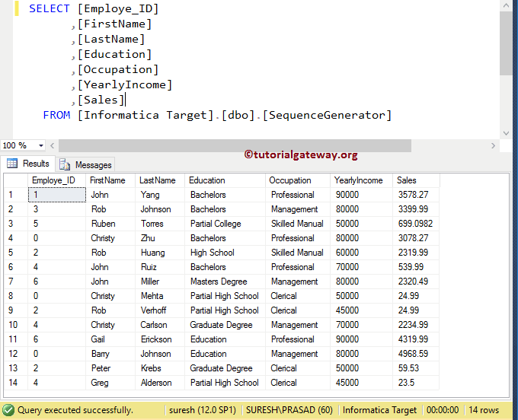Viewport: 518px width, 420px height.
Task: Open the 100 % zoom dropdown
Action: tap(41, 145)
